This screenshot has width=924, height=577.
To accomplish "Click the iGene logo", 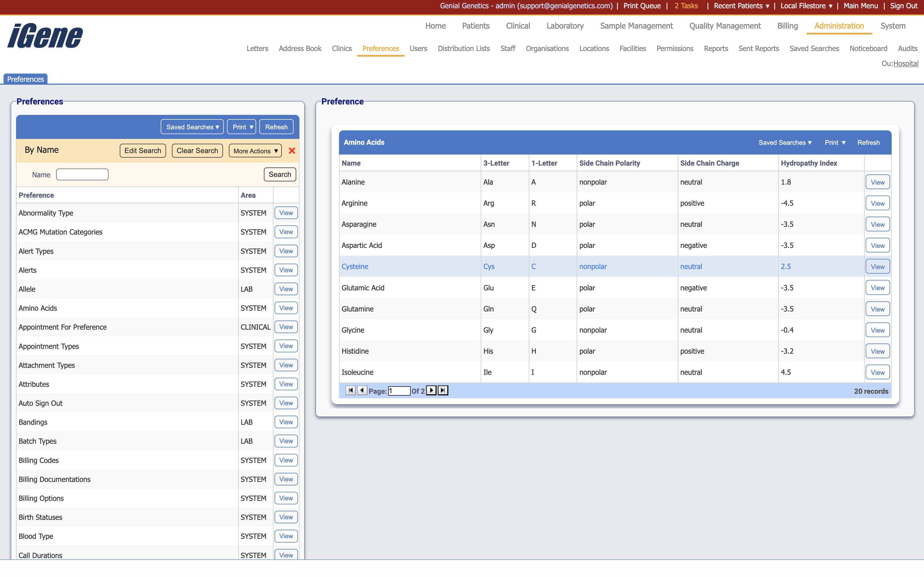I will pyautogui.click(x=45, y=36).
